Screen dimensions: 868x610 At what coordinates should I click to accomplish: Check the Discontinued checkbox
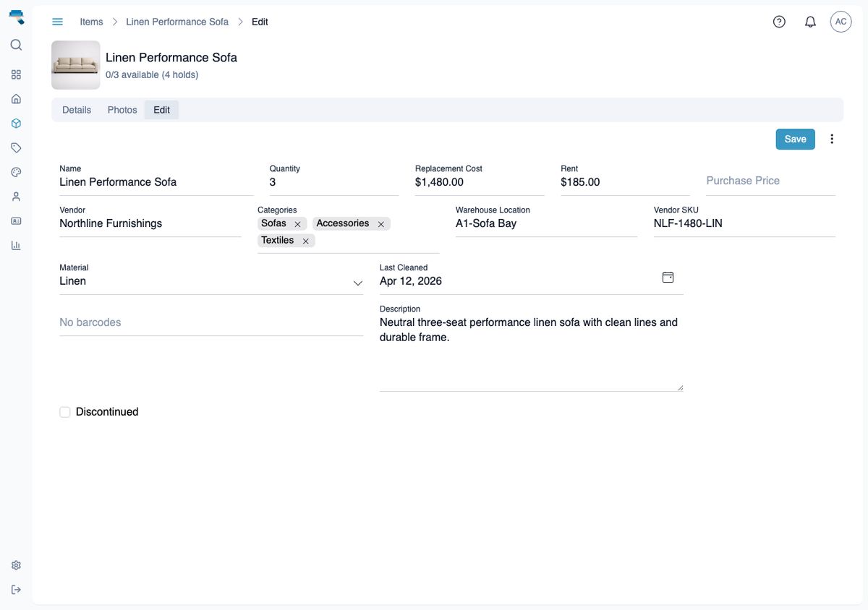[x=65, y=412]
